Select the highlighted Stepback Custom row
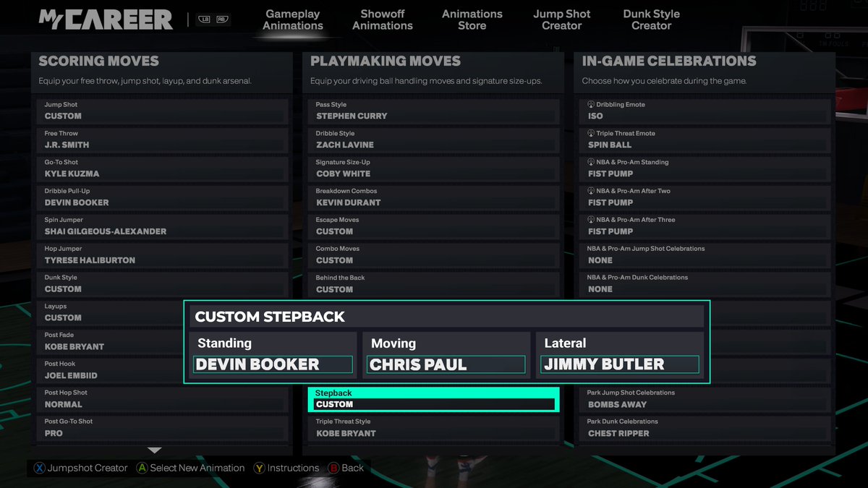The height and width of the screenshot is (488, 868). 435,399
